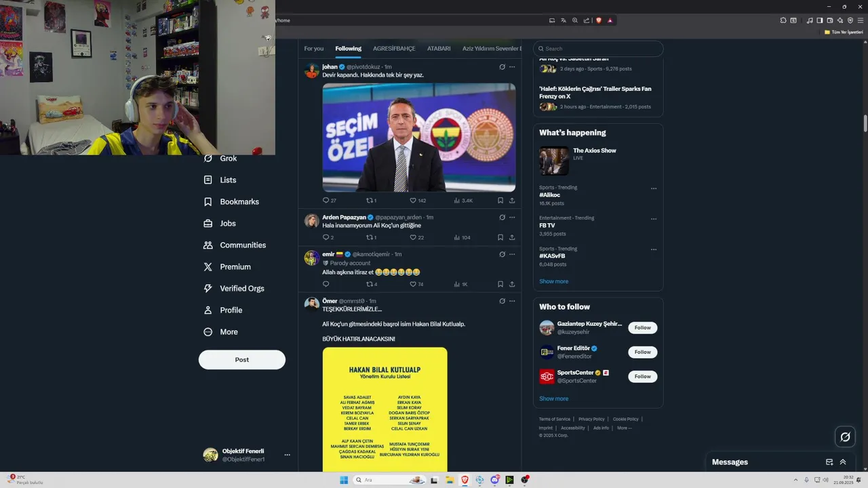This screenshot has width=868, height=488.
Task: Go to Profile in the sidebar
Action: click(x=223, y=310)
